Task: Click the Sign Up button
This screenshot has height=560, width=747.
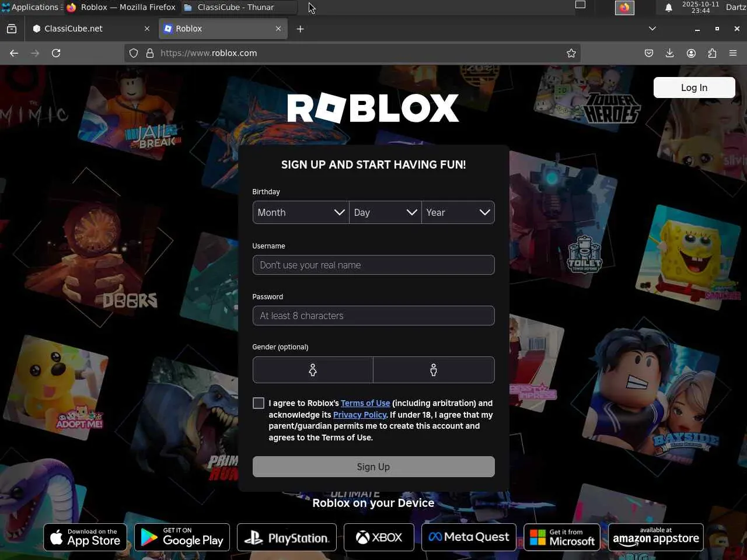Action: [373, 467]
